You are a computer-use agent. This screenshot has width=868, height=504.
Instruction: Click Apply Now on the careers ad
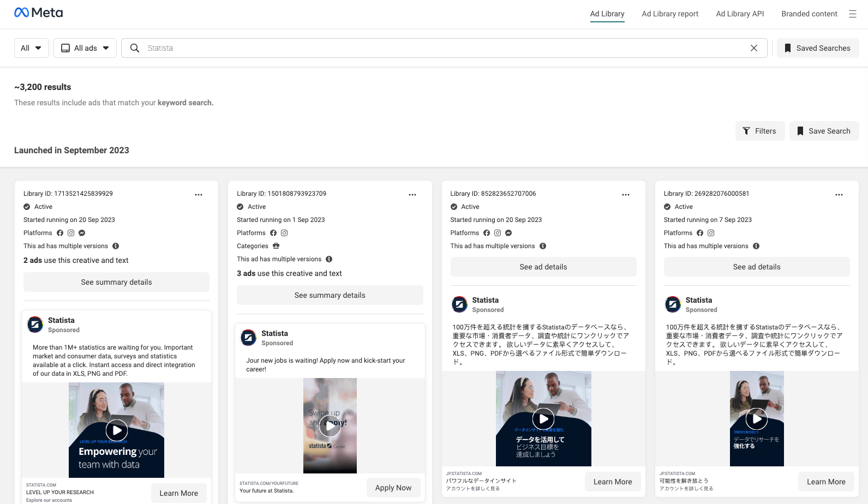click(x=393, y=488)
